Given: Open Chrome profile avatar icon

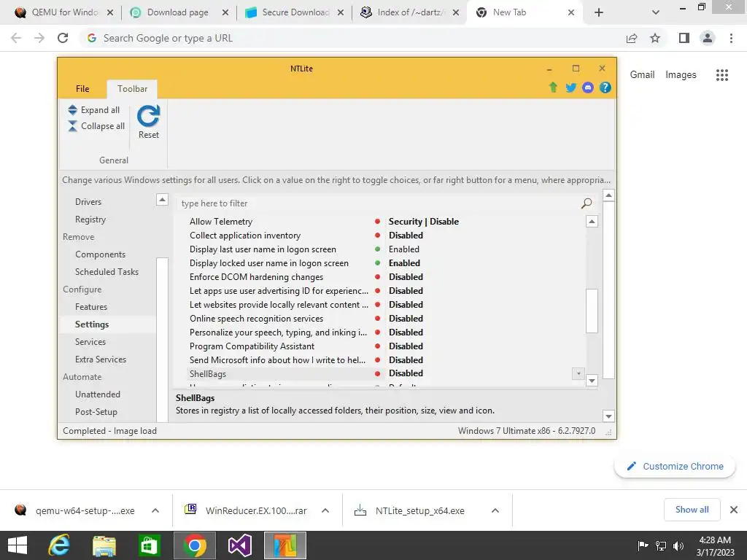Looking at the screenshot, I should tap(708, 38).
